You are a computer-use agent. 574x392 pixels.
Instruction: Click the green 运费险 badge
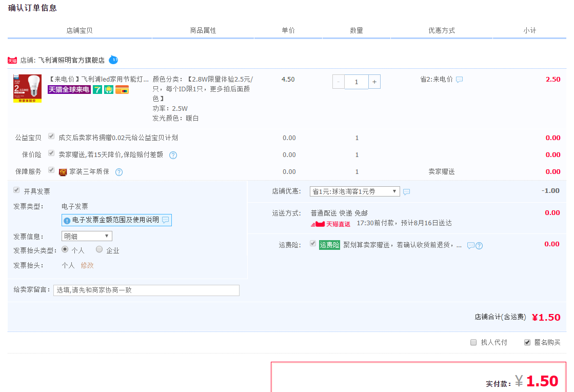coord(329,245)
